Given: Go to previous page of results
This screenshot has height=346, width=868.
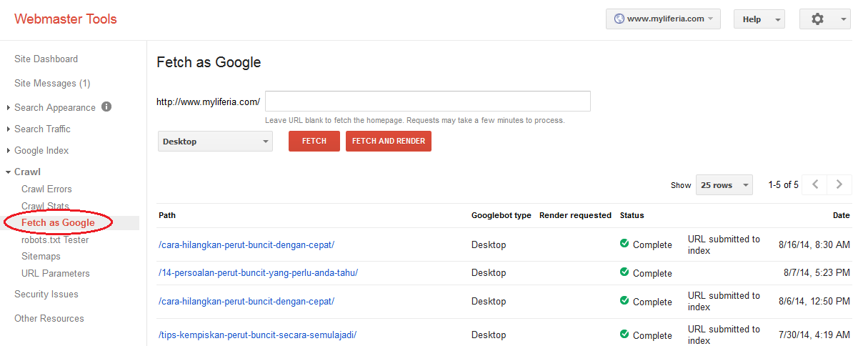Looking at the screenshot, I should [x=815, y=184].
